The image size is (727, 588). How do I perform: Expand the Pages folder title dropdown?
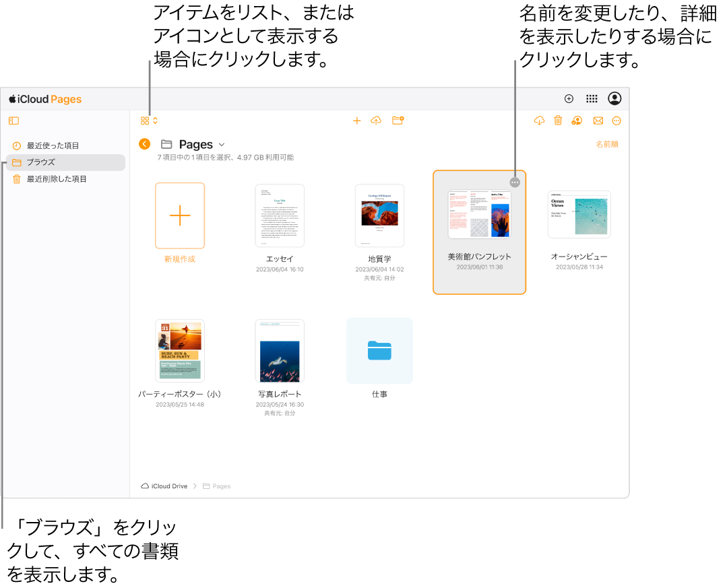pos(222,145)
